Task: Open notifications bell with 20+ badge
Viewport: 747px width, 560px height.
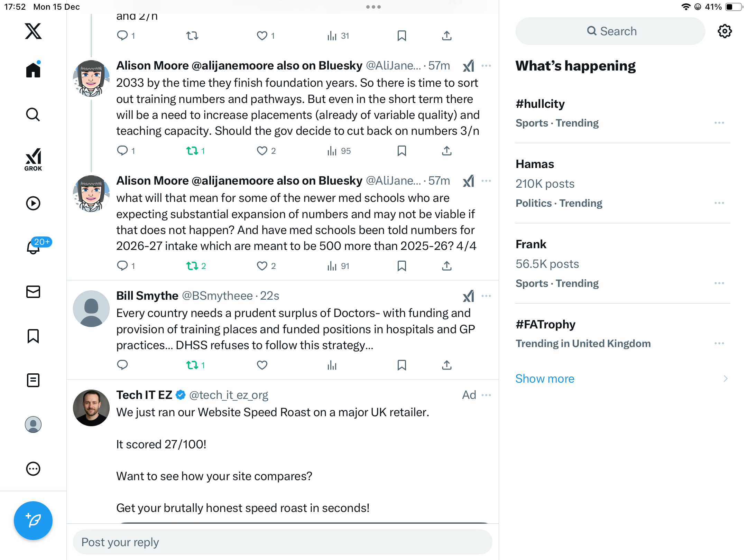Action: point(33,247)
